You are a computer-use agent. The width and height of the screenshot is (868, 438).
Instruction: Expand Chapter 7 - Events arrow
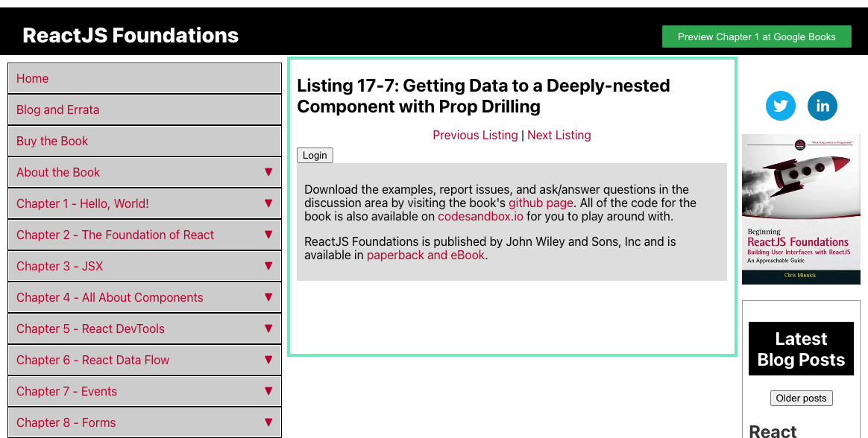(268, 391)
